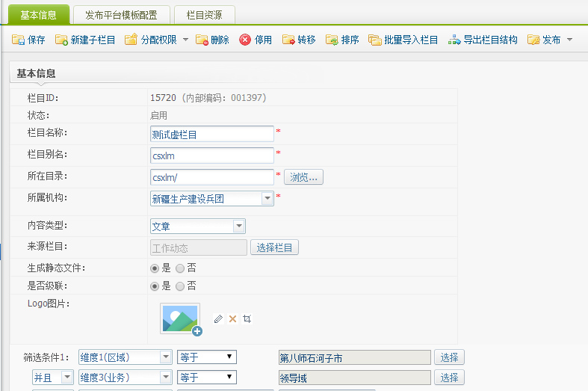Click the 栏目名称 input field

[211, 134]
